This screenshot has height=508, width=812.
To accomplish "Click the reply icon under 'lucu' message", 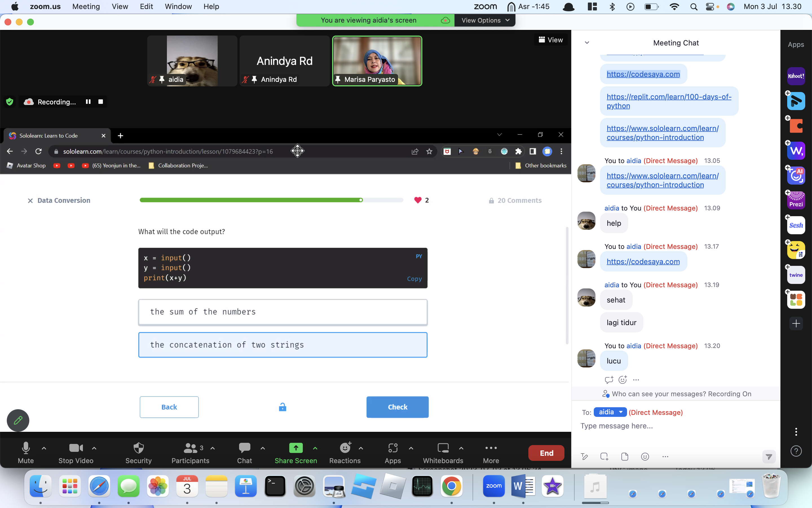I will [x=609, y=380].
